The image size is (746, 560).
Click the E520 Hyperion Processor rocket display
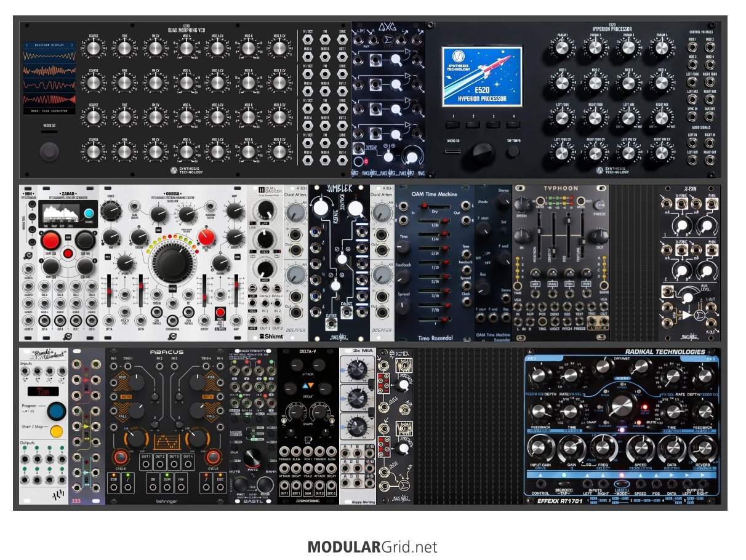pos(482,77)
